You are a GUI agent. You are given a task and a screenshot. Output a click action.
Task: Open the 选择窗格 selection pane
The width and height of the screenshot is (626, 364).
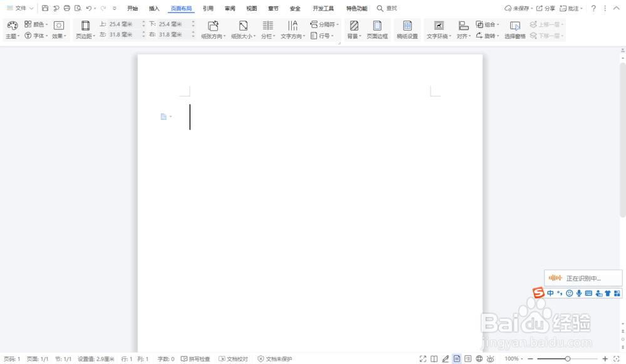pos(515,30)
